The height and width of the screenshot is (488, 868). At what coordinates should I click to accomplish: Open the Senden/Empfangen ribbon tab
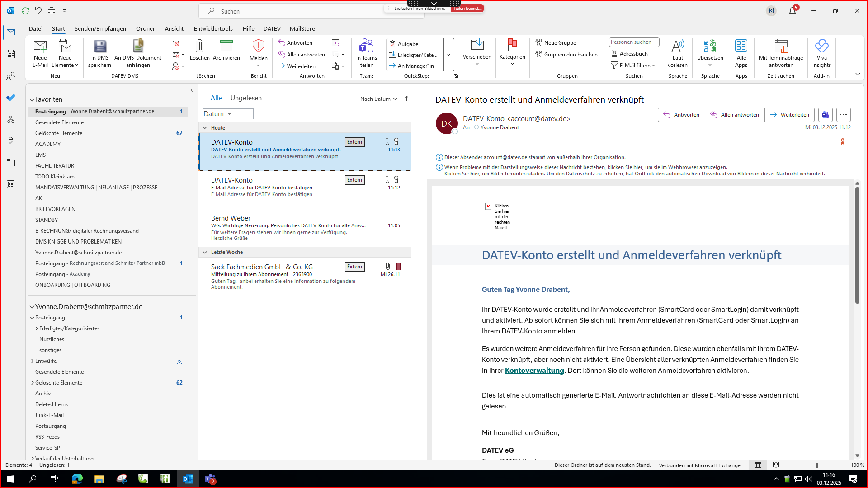pos(100,28)
